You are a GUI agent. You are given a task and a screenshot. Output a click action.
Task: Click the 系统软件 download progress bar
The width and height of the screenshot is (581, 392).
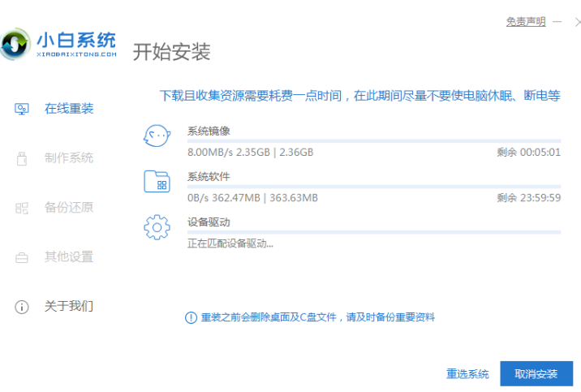pyautogui.click(x=373, y=187)
